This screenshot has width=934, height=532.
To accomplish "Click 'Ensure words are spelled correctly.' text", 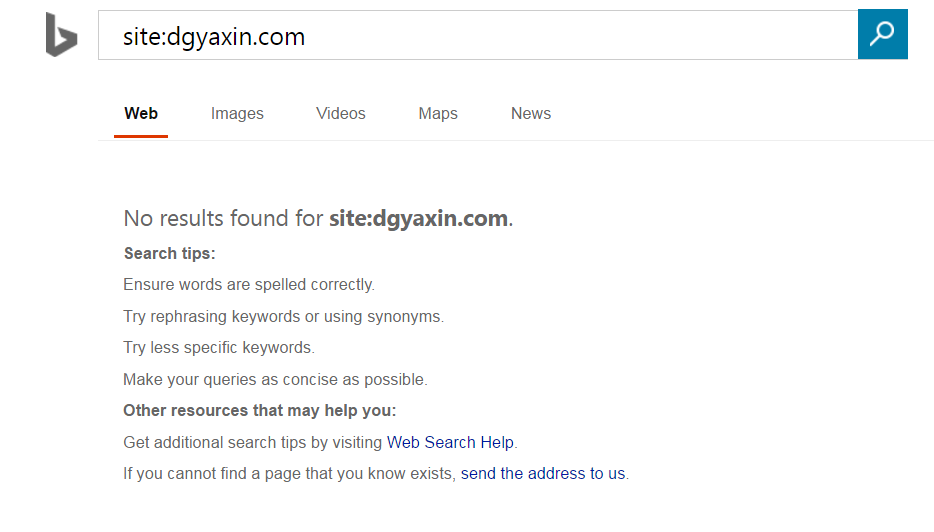I will [x=249, y=285].
